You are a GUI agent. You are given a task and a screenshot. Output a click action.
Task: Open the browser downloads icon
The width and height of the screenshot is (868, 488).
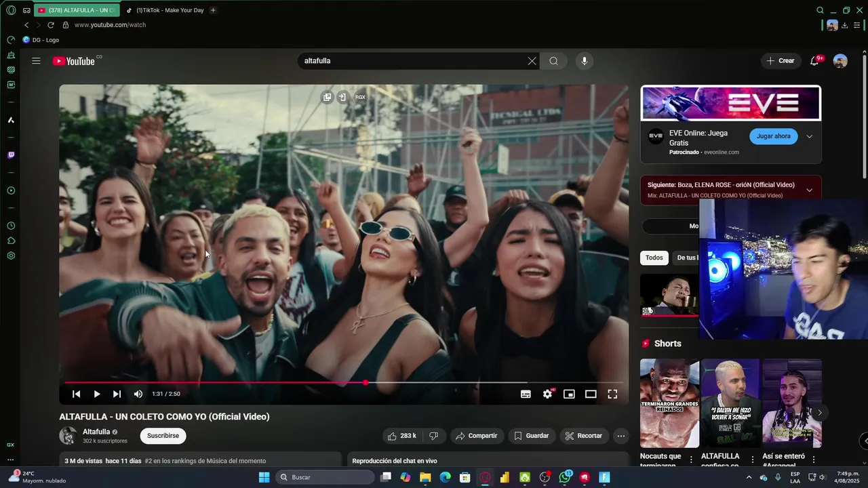844,25
